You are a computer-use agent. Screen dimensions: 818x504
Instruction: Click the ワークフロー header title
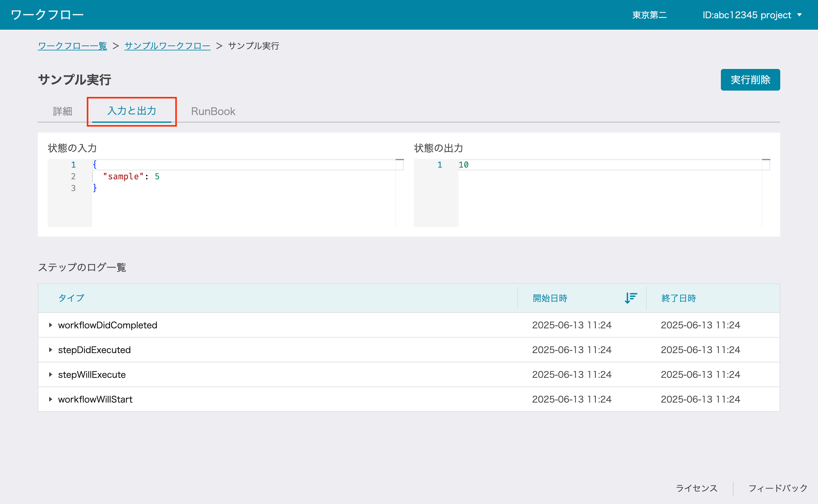tap(47, 15)
